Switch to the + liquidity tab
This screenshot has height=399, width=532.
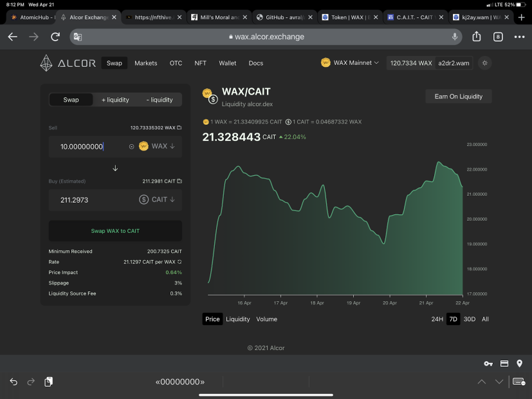point(115,100)
